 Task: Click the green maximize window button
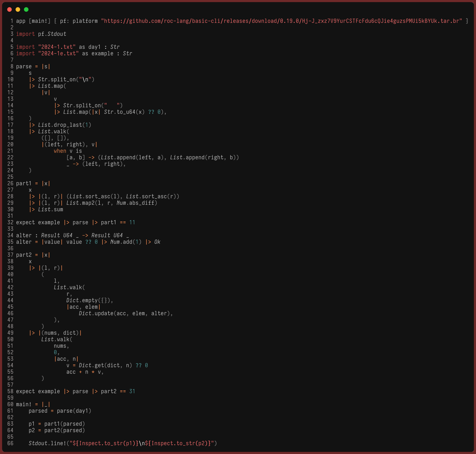[x=26, y=9]
